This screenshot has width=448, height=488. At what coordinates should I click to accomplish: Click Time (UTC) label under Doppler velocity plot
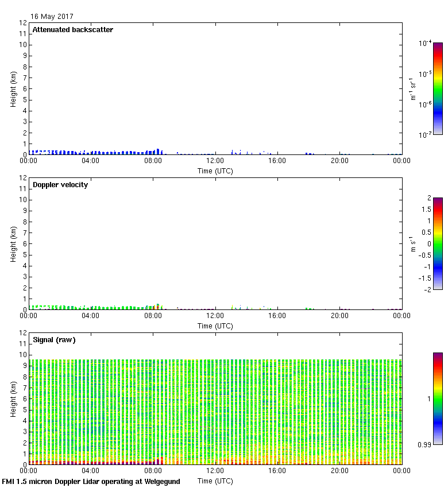215,326
